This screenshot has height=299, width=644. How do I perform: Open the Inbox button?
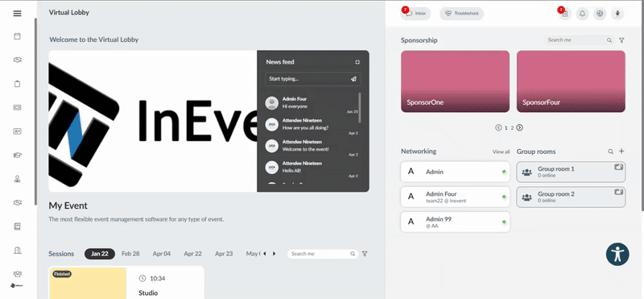415,14
